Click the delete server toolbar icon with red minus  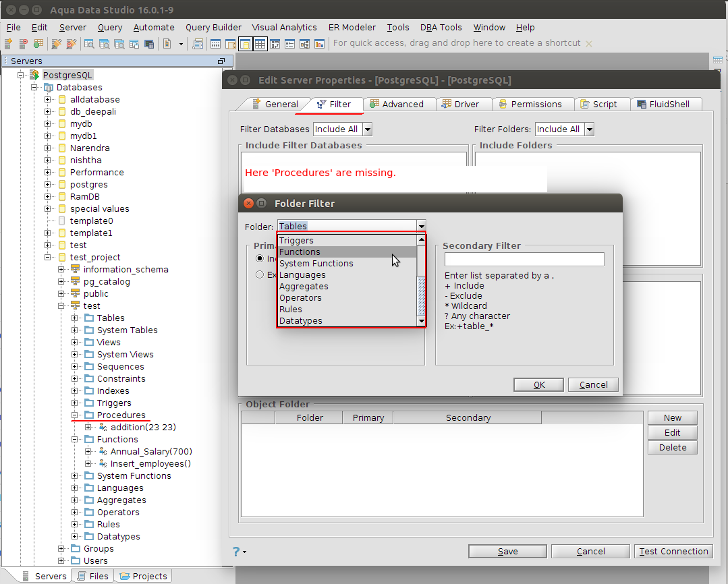point(23,44)
